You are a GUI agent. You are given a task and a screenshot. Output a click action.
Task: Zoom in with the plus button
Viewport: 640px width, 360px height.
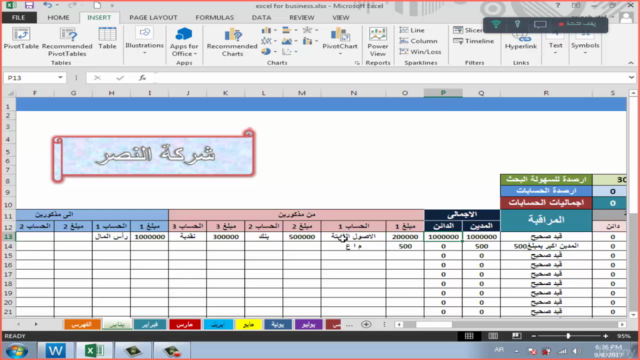point(605,336)
